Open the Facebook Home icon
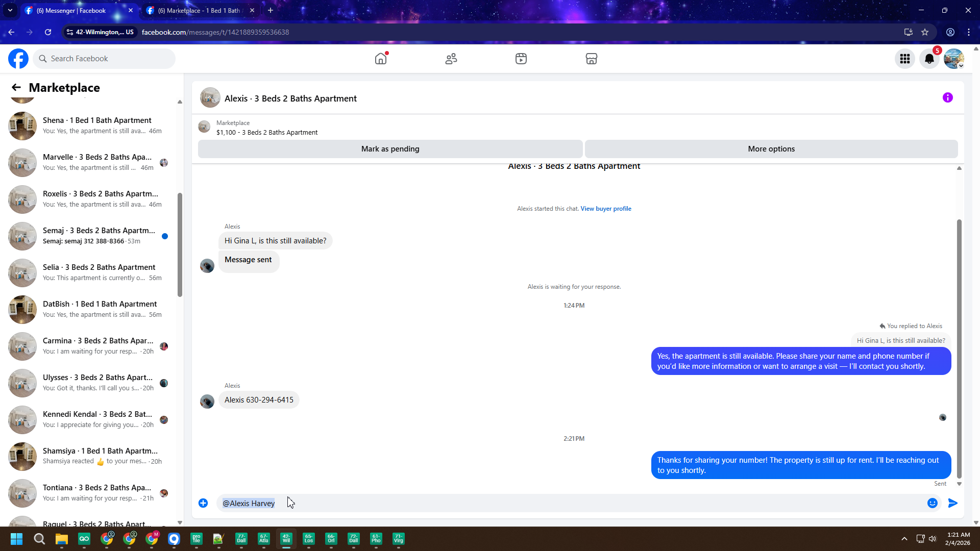The width and height of the screenshot is (980, 551). [381, 59]
